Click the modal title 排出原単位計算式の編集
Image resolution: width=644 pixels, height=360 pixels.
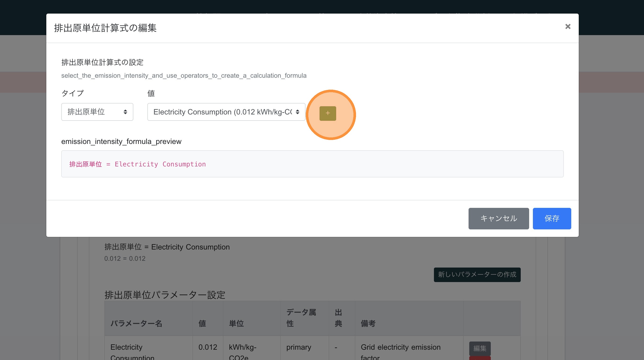(x=105, y=28)
